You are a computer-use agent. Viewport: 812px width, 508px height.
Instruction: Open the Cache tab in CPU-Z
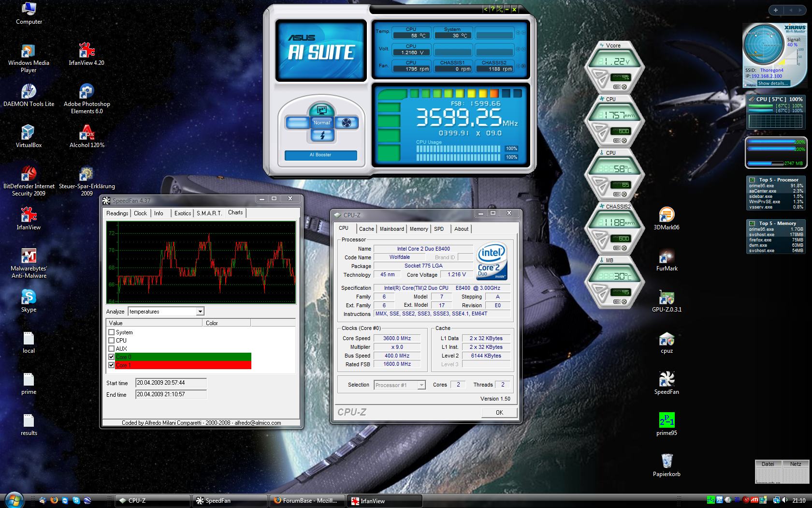pos(366,229)
